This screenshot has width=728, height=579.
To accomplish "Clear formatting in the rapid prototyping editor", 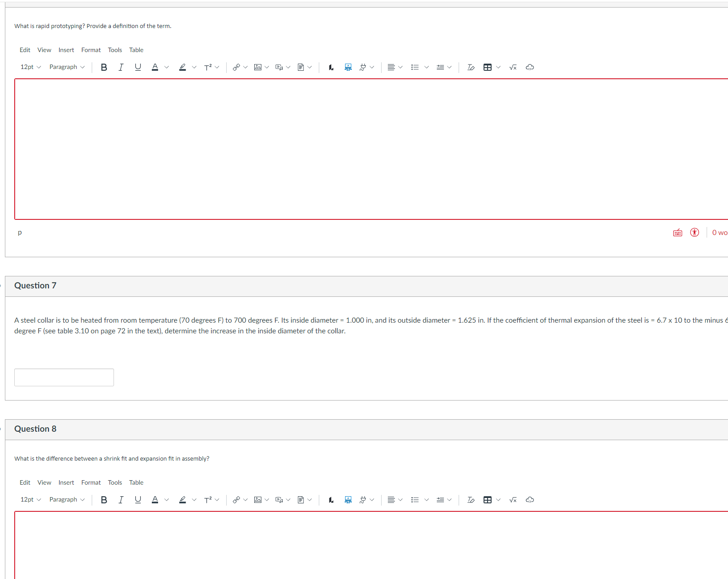I will coord(471,67).
